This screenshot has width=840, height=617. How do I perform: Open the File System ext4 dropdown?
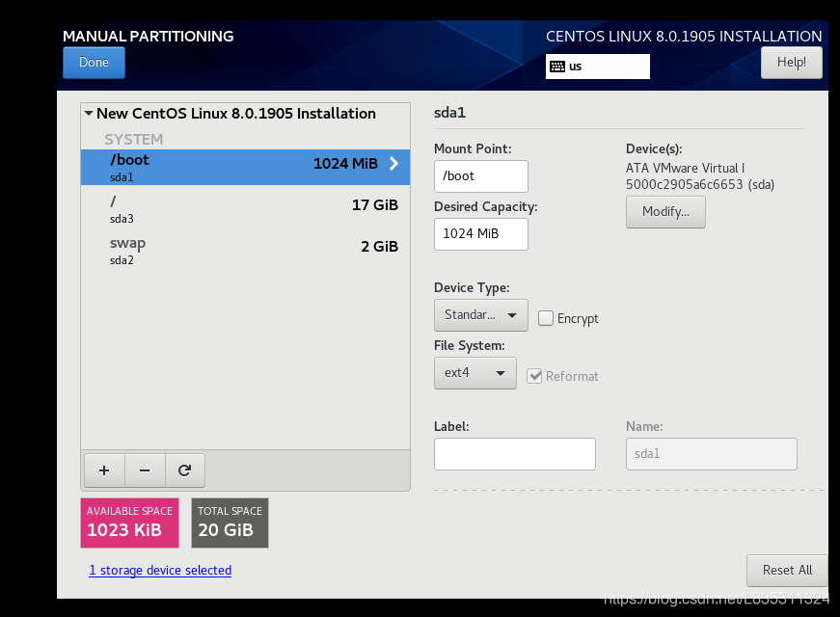(475, 373)
